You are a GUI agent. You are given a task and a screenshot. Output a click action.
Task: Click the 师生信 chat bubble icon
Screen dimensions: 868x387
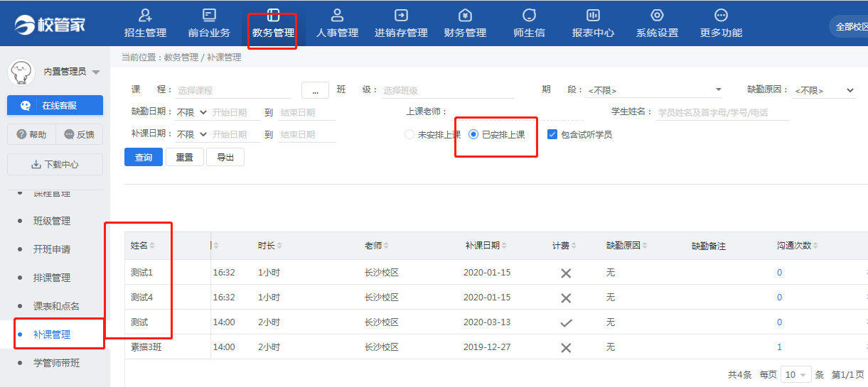click(529, 15)
